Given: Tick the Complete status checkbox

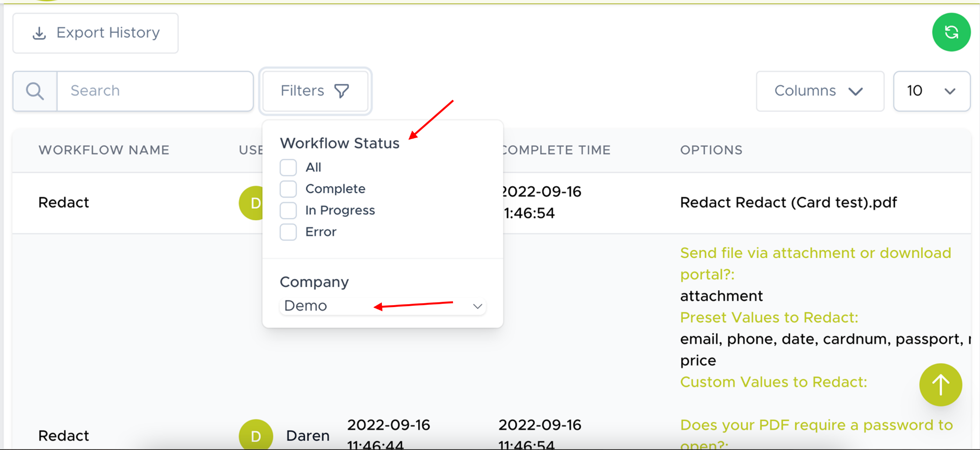Looking at the screenshot, I should coord(288,189).
